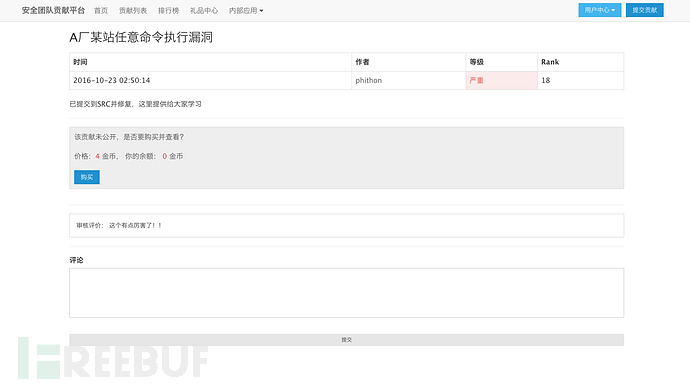Viewport: 690px width, 386px height.
Task: Open the 礼品中心 menu item
Action: point(204,11)
